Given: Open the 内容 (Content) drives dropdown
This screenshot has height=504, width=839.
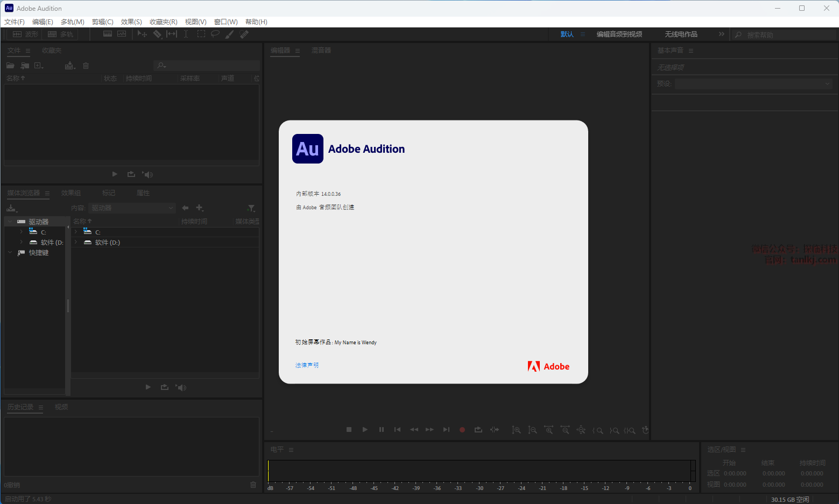Looking at the screenshot, I should click(x=132, y=208).
